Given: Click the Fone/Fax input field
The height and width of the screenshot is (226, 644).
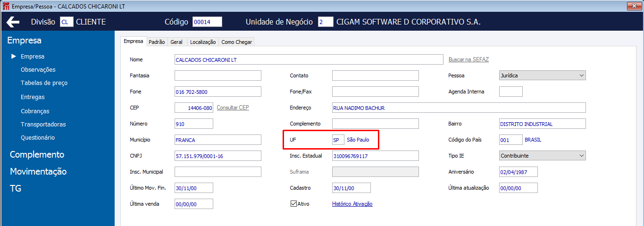Looking at the screenshot, I should pos(375,92).
